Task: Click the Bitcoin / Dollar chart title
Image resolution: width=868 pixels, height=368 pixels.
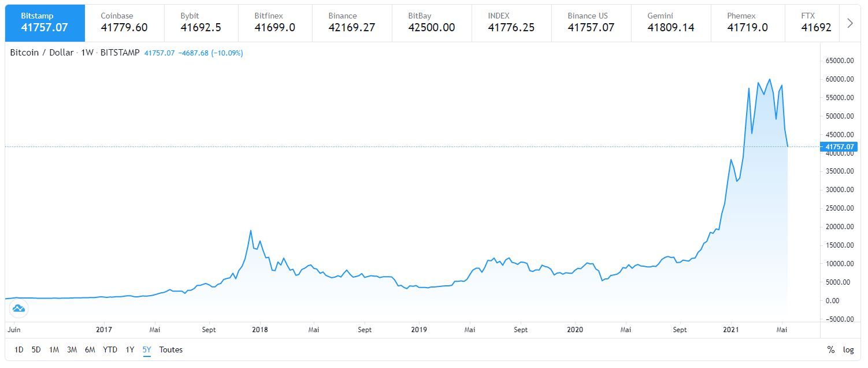Action: click(x=42, y=53)
